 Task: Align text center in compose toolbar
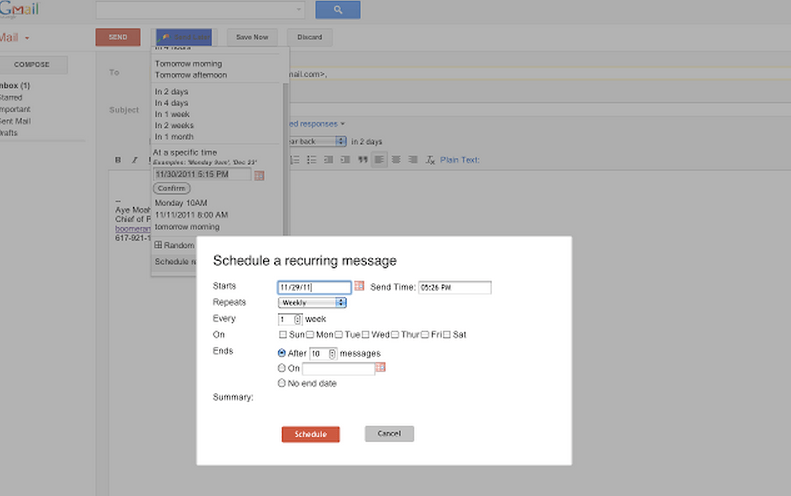coord(396,160)
